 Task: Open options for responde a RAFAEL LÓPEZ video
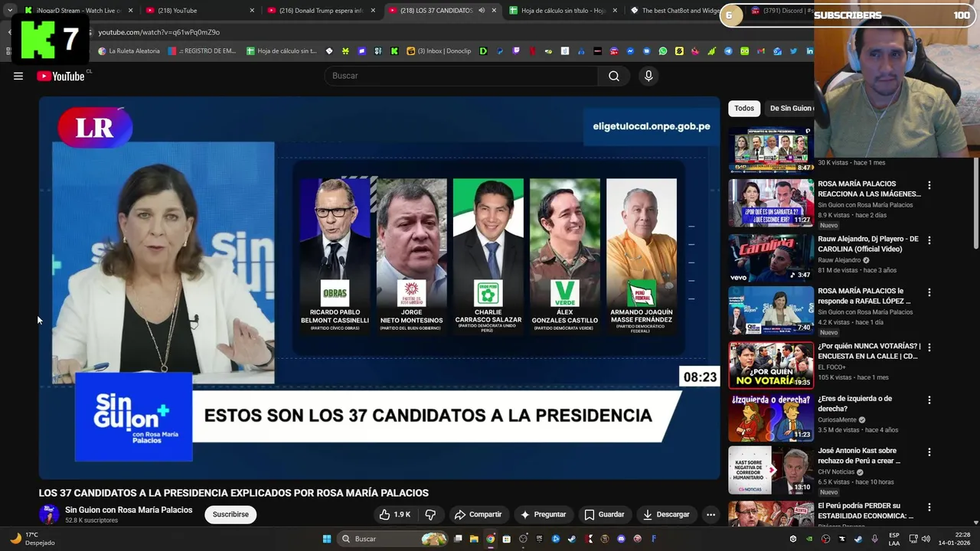pyautogui.click(x=929, y=292)
